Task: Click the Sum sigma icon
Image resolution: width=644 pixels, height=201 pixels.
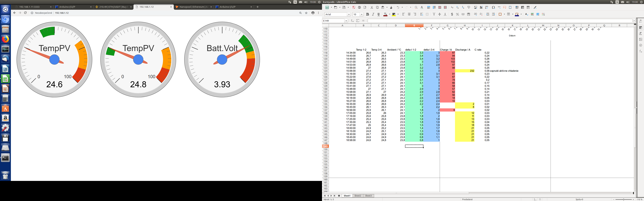Action: (358, 21)
